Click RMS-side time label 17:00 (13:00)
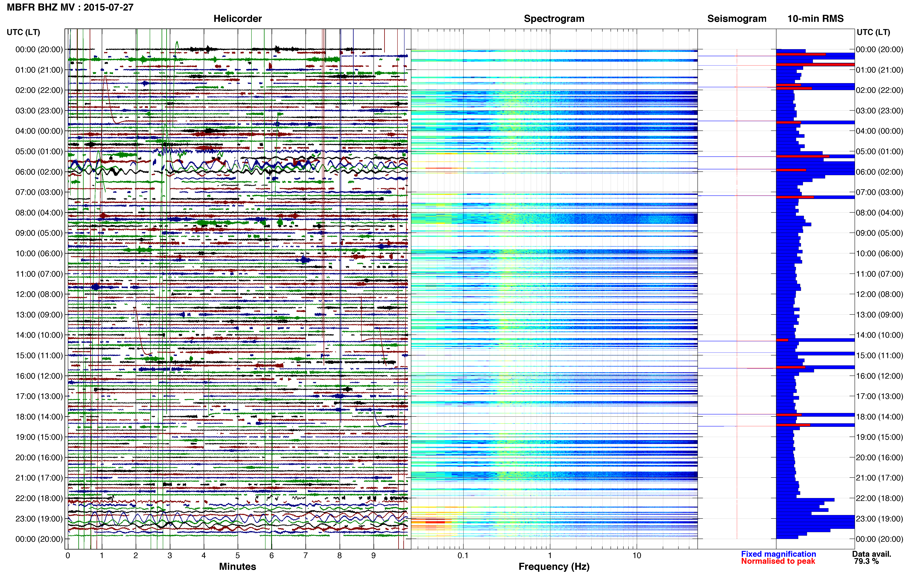 [x=880, y=396]
